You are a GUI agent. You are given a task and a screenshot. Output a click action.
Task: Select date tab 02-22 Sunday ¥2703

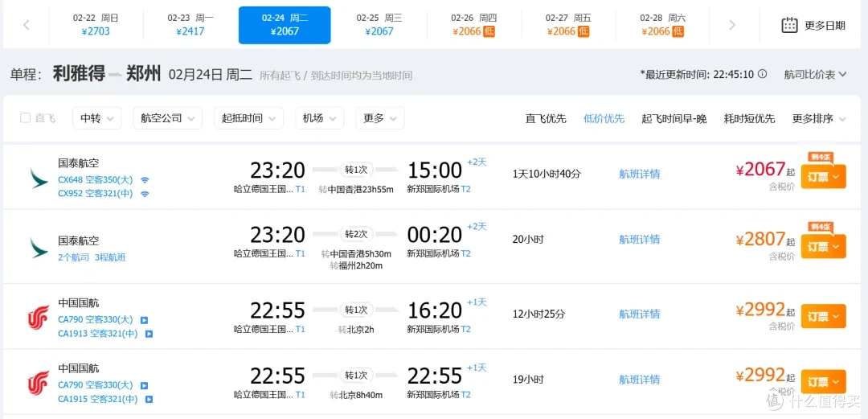coord(96,25)
